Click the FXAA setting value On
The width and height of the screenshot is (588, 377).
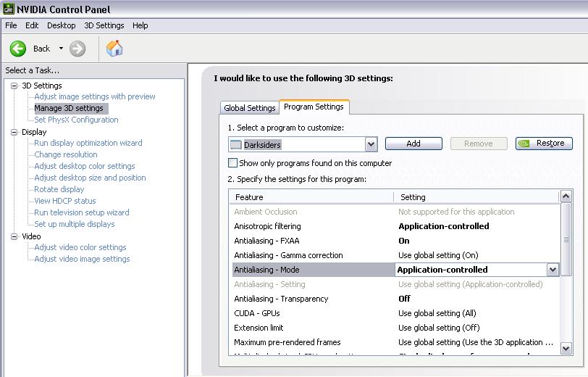(x=404, y=241)
